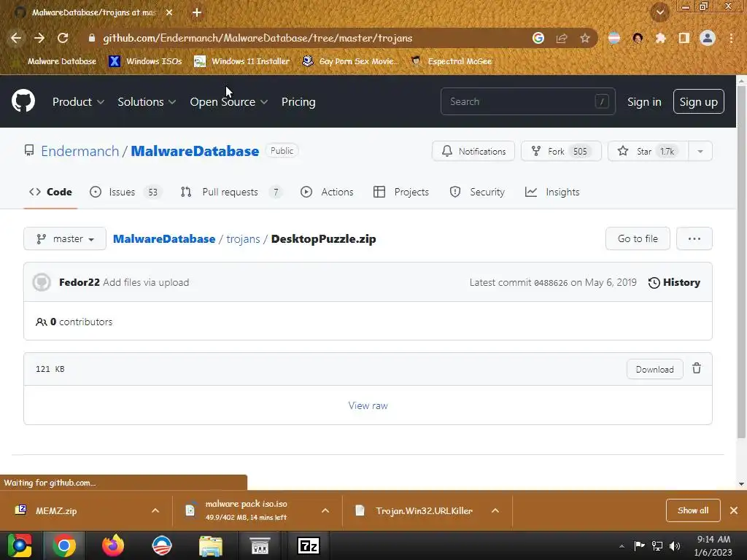Focus the GitHub search field
The width and height of the screenshot is (747, 560).
528,101
